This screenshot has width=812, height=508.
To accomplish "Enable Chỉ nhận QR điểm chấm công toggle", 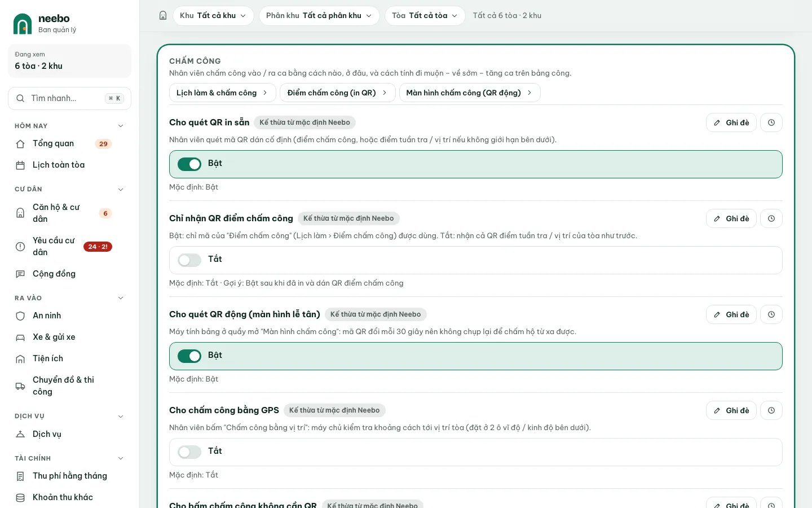I will [189, 260].
